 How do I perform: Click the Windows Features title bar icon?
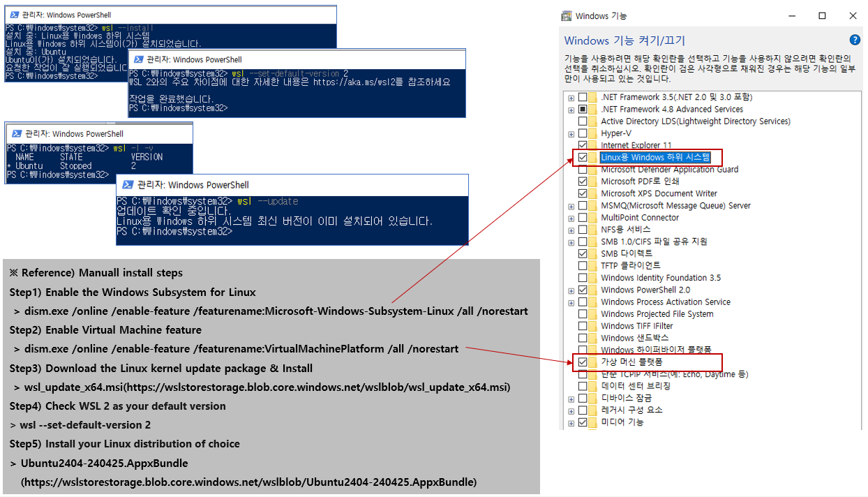tap(567, 15)
